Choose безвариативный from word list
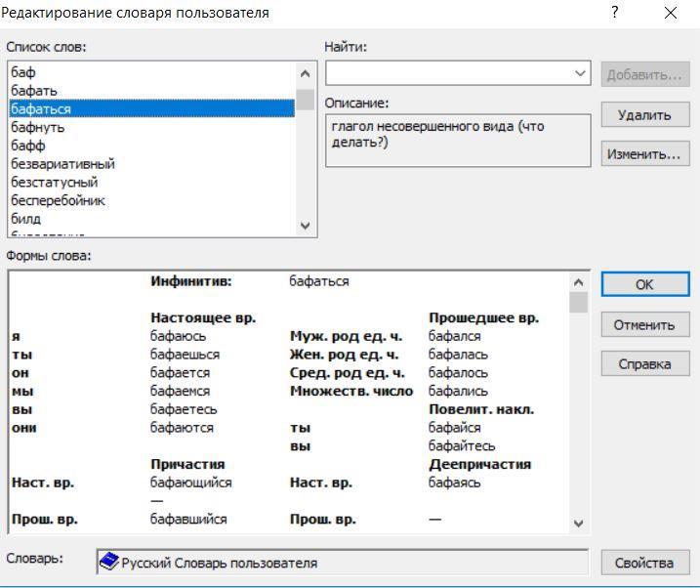The image size is (700, 588). click(x=62, y=164)
